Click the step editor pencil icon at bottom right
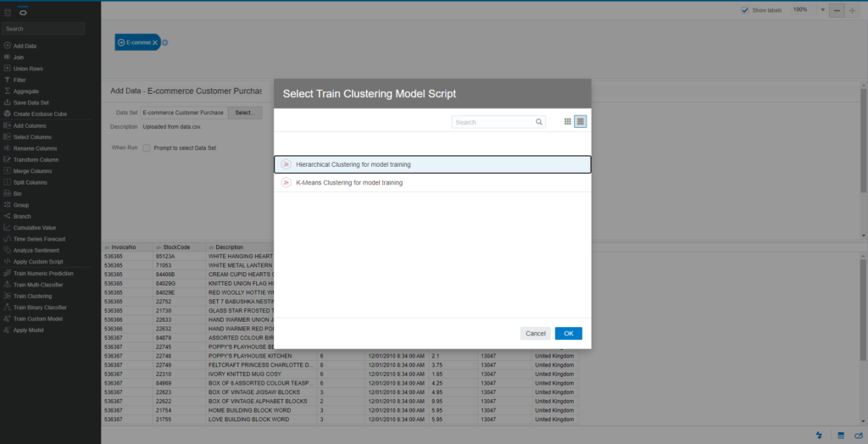868x444 pixels. tap(859, 436)
